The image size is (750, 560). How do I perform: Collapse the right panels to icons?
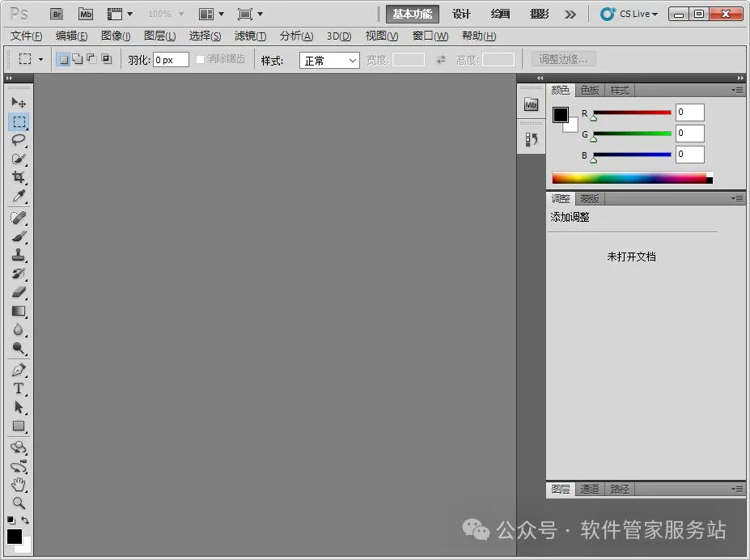tap(740, 78)
